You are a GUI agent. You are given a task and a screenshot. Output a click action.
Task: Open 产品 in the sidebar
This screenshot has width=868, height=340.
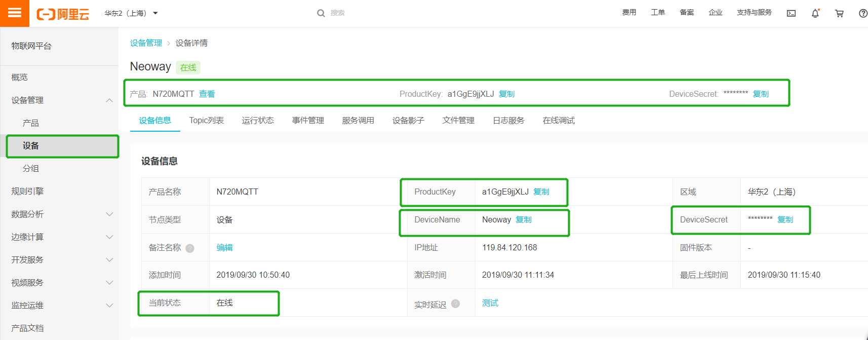click(30, 123)
